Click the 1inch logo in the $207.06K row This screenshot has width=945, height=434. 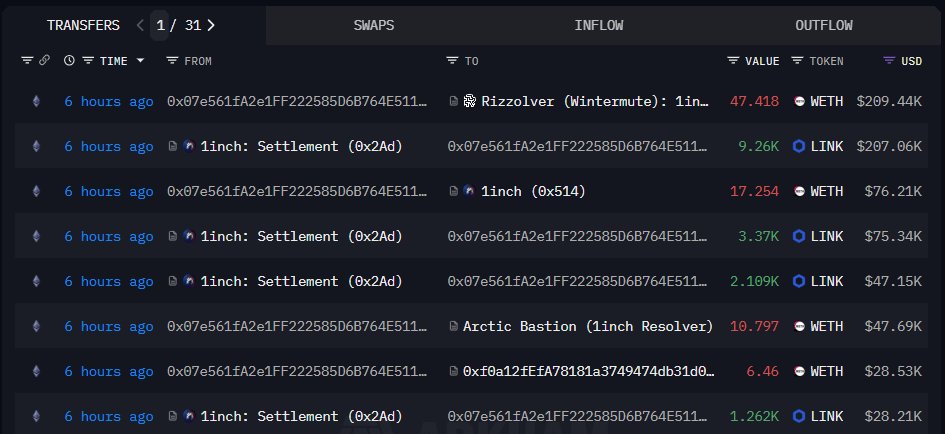click(189, 146)
